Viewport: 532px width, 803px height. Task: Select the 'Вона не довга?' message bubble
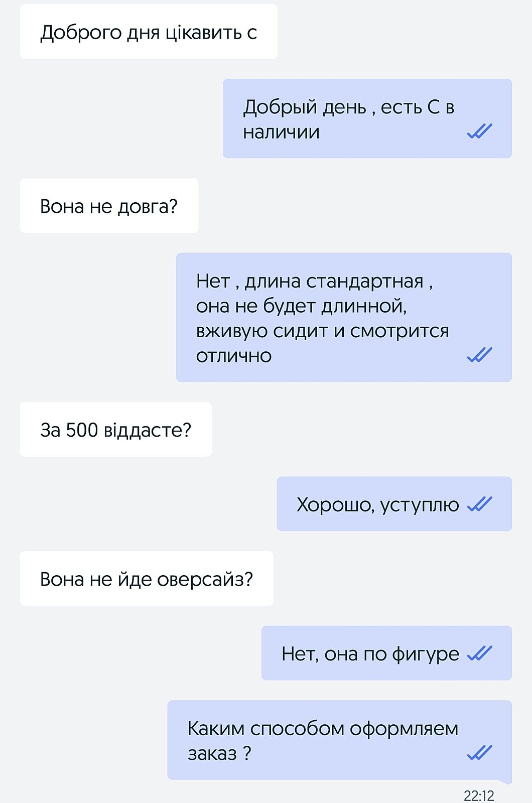(109, 206)
